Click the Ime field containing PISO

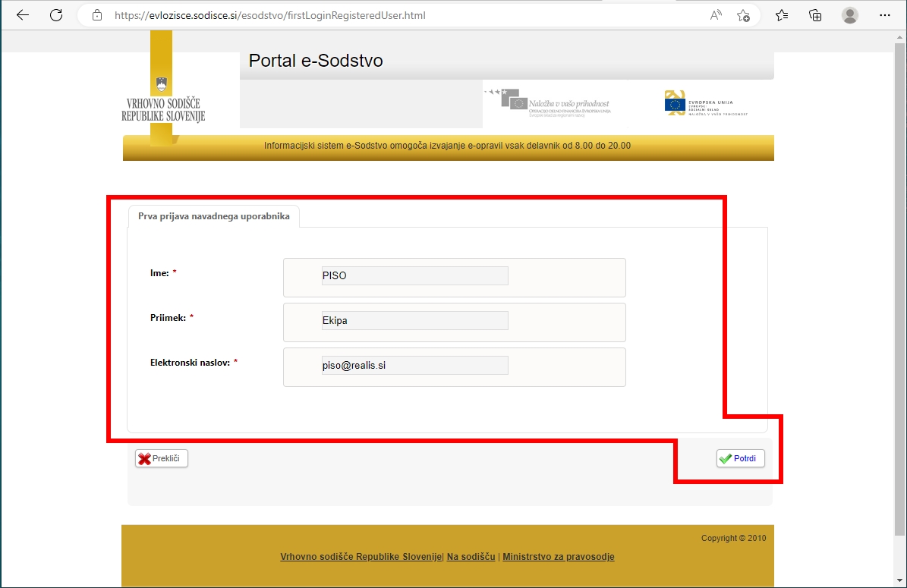pos(414,276)
